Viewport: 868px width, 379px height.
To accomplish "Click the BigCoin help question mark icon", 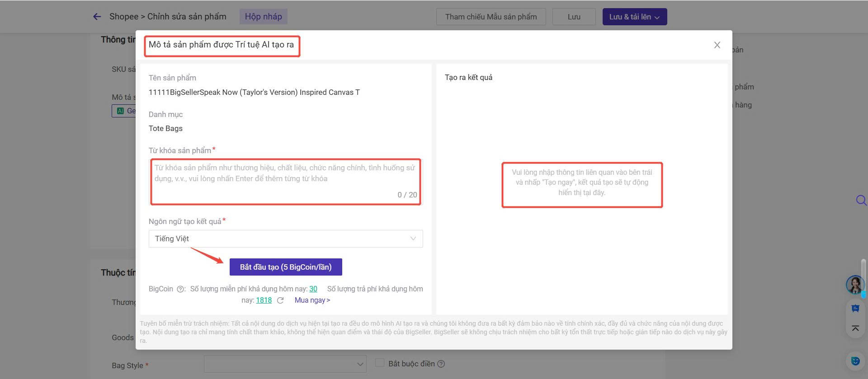I will pyautogui.click(x=180, y=289).
